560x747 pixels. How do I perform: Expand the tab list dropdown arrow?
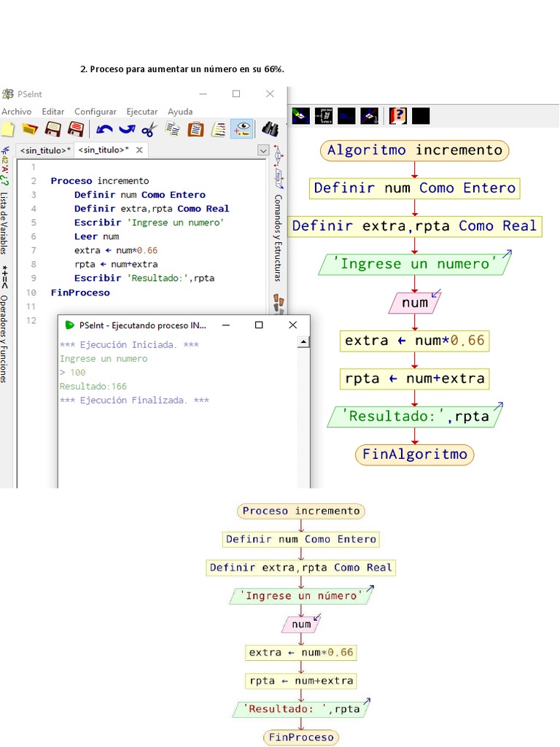263,150
